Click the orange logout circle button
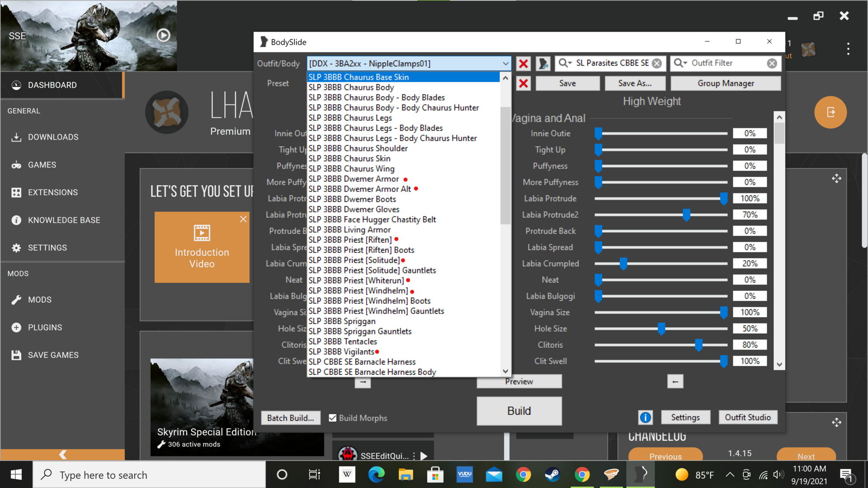The height and width of the screenshot is (488, 868). [830, 112]
